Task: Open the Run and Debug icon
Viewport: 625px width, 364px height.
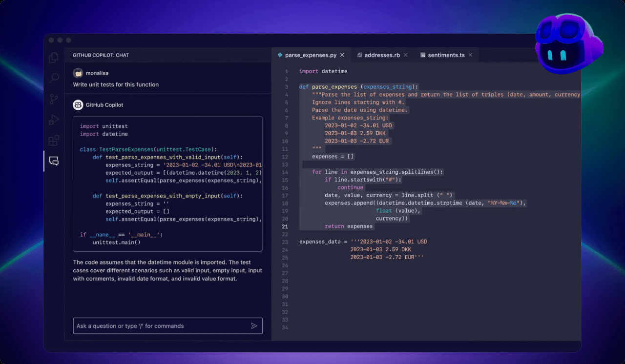Action: [54, 120]
